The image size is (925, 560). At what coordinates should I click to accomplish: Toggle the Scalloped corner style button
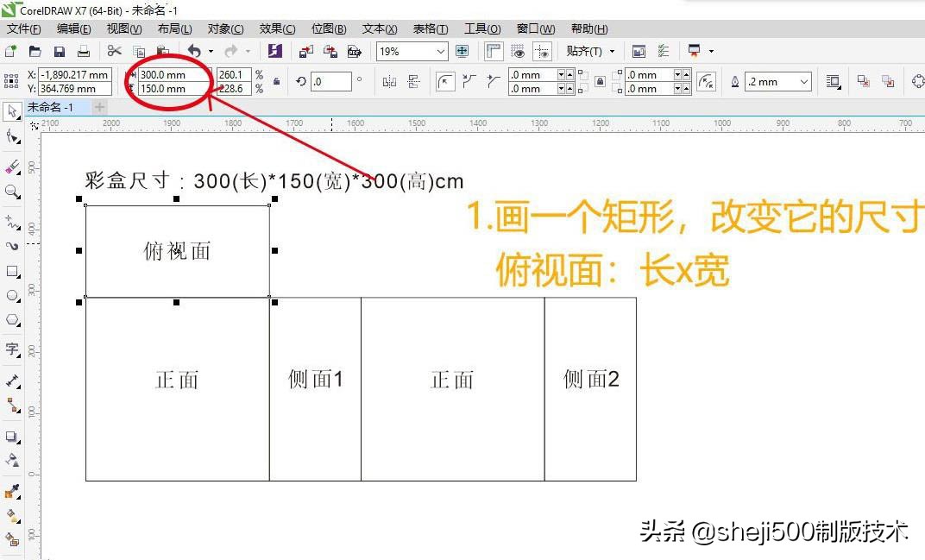coord(469,81)
